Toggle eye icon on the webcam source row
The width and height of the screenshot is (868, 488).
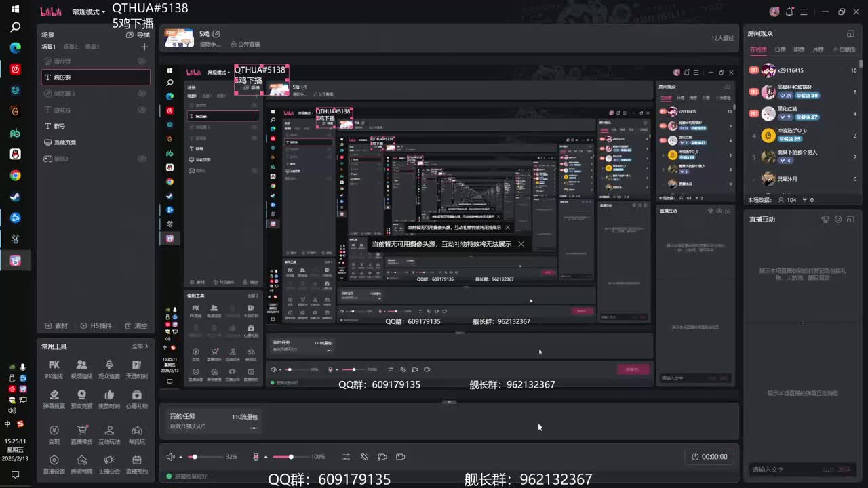tap(142, 61)
